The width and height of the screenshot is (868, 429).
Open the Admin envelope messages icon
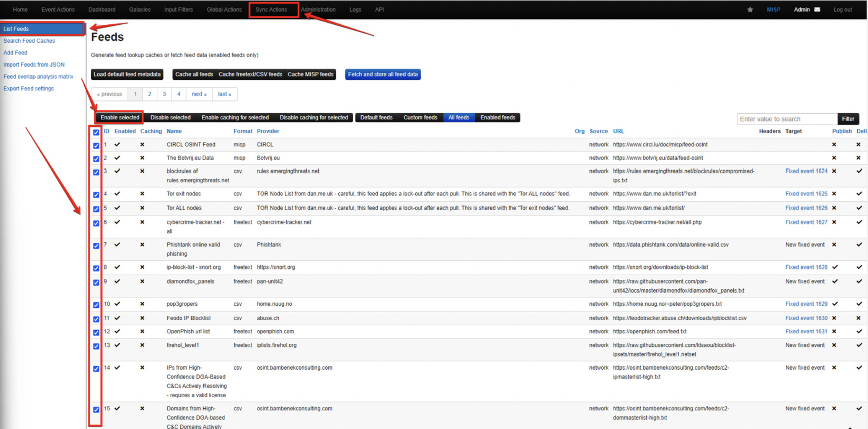pyautogui.click(x=817, y=10)
